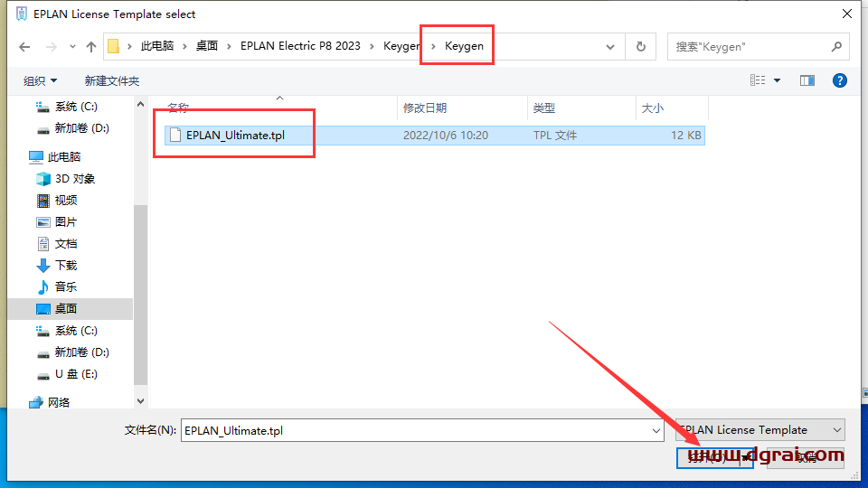Change the view layout icon
The width and height of the screenshot is (868, 488).
tap(758, 80)
